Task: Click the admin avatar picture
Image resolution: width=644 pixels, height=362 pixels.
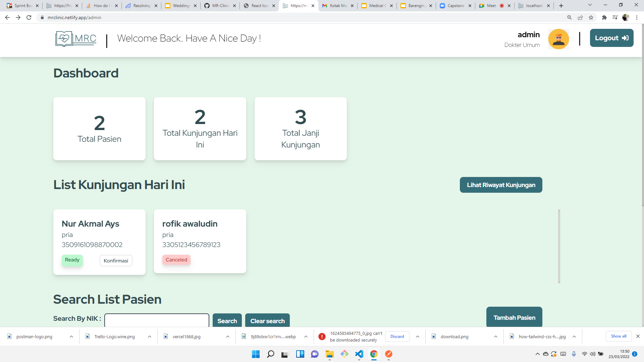Action: tap(558, 39)
